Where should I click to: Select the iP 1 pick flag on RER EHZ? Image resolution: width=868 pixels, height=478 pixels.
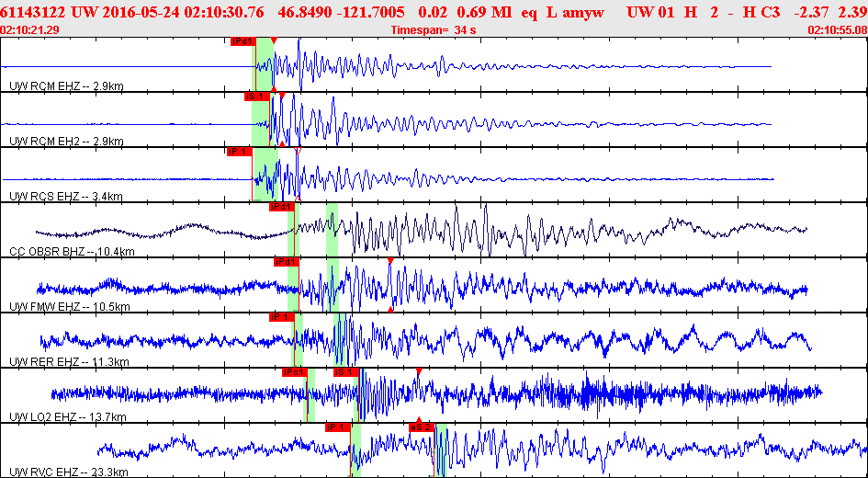[x=281, y=317]
